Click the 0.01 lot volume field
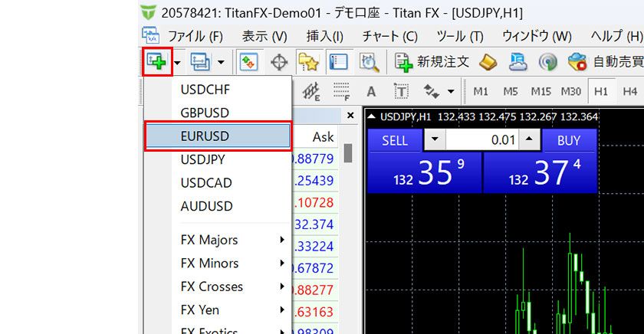The height and width of the screenshot is (334, 644). click(482, 140)
